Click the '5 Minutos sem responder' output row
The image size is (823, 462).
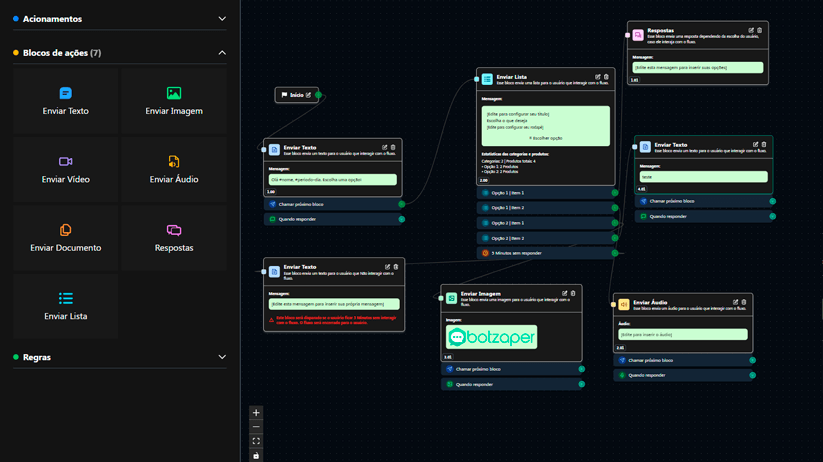(x=545, y=253)
